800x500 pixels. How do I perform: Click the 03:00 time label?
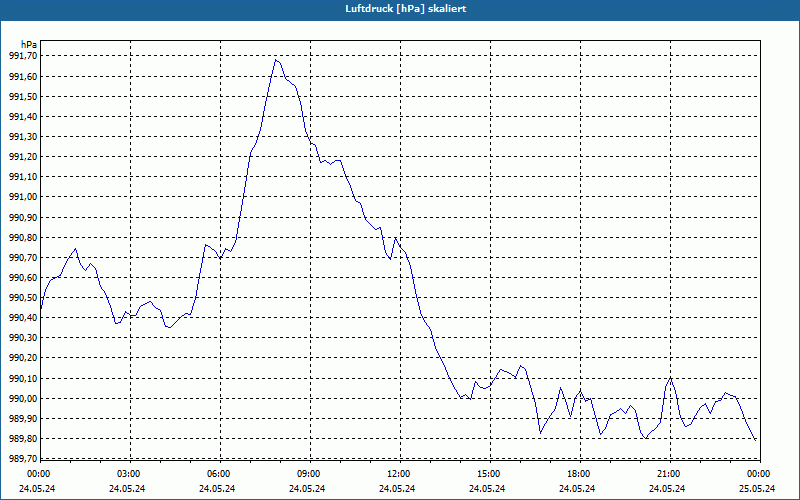[129, 474]
